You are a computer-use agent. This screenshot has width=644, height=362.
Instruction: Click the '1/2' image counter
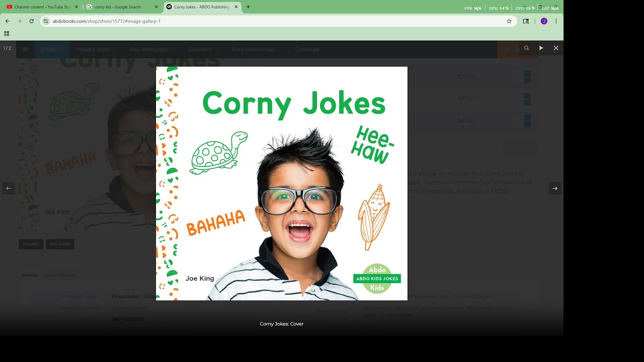[x=7, y=48]
